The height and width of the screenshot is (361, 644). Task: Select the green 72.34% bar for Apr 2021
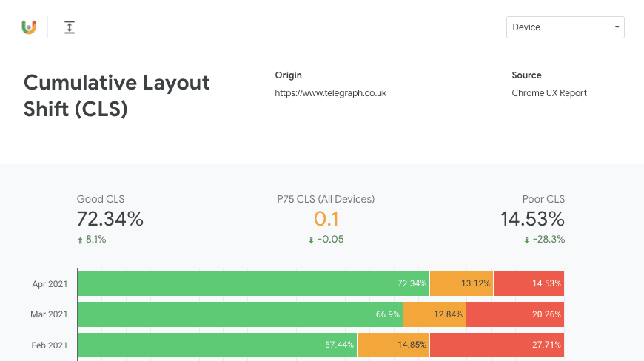tap(253, 284)
